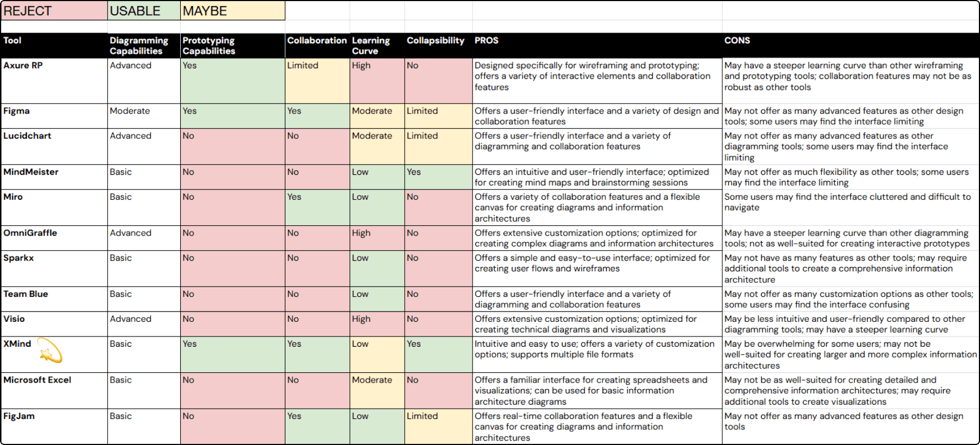Select the REJECT legend cell
980x445 pixels.
(x=54, y=11)
